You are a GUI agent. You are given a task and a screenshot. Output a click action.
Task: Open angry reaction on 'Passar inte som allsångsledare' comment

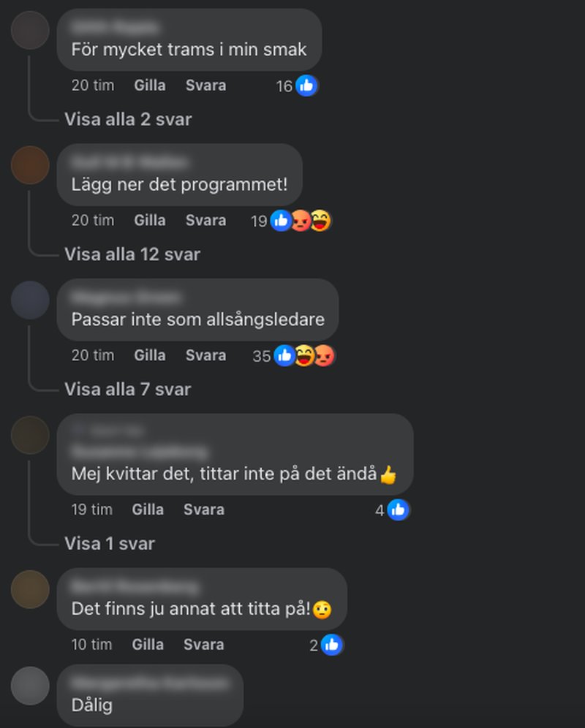point(325,356)
